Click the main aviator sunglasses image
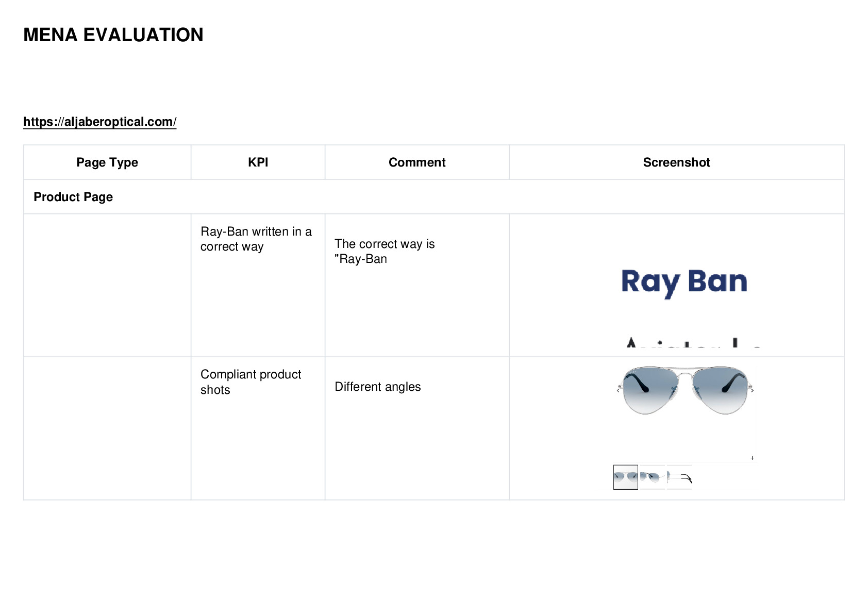This screenshot has height=614, width=868. pos(686,391)
